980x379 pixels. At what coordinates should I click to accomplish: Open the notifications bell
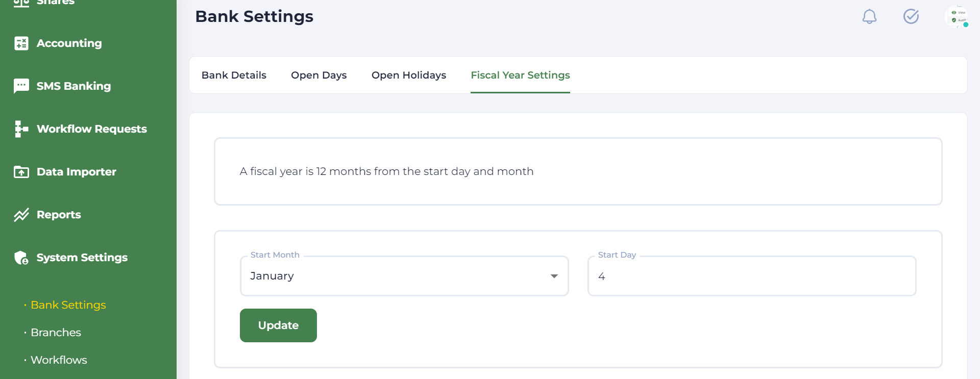click(869, 17)
